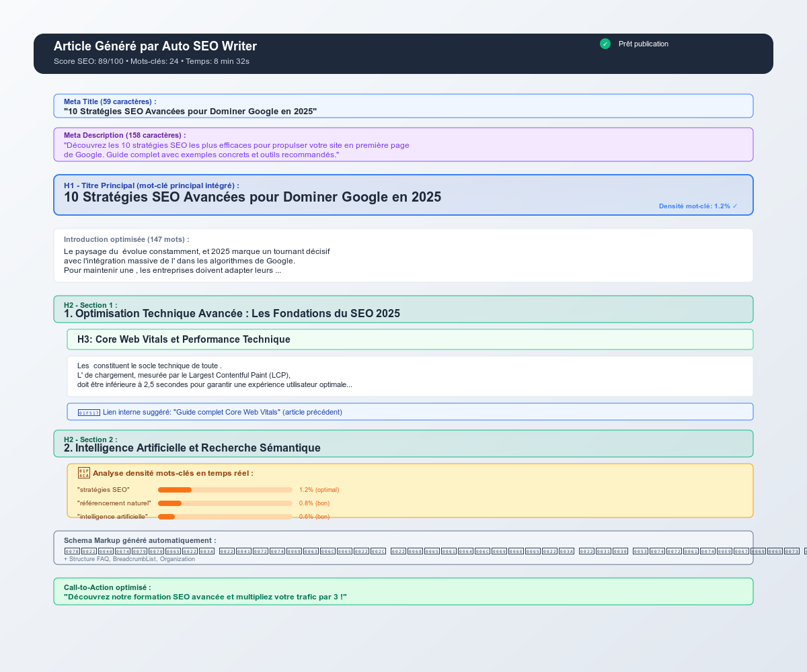Click the keyword label "intelligence artificielle"
The width and height of the screenshot is (807, 672).
click(112, 517)
